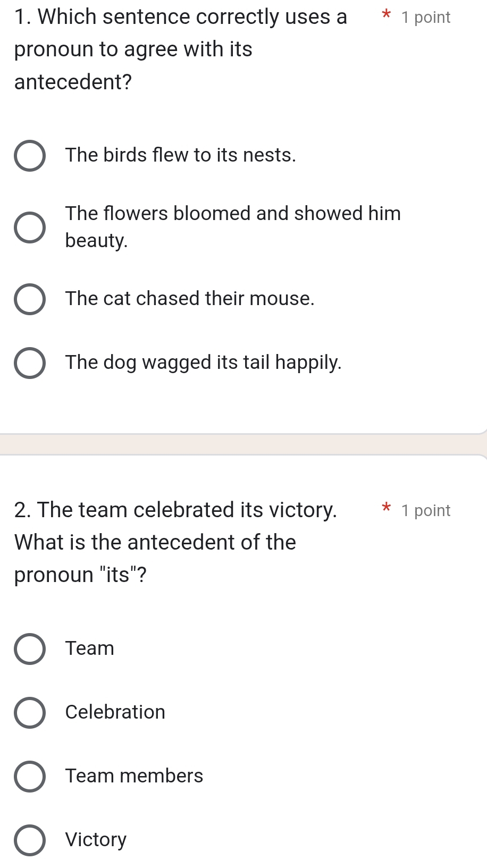This screenshot has height=868, width=487.
Task: Click the 'Team members' answer label text
Action: [x=134, y=776]
